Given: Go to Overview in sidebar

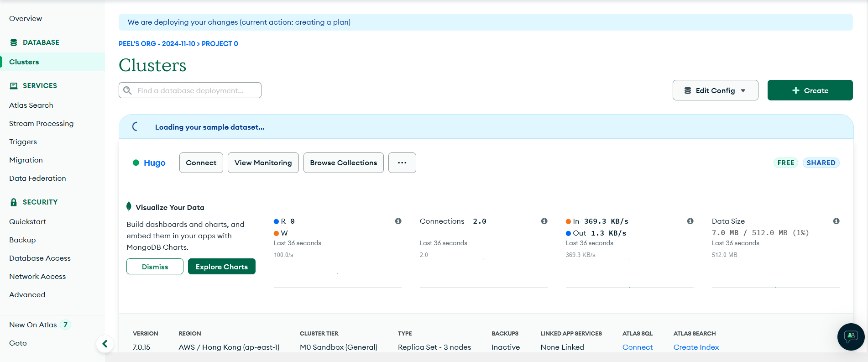Looking at the screenshot, I should click(26, 18).
